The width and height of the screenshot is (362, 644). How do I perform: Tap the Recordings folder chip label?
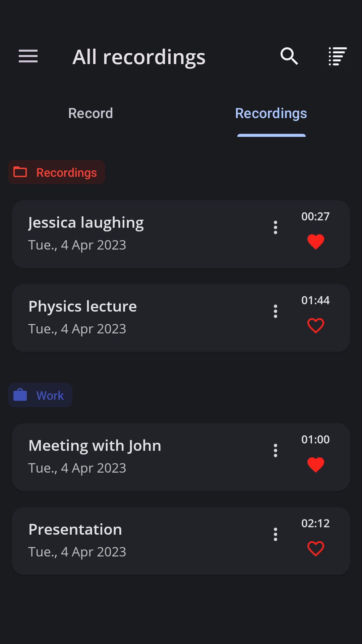pyautogui.click(x=66, y=173)
